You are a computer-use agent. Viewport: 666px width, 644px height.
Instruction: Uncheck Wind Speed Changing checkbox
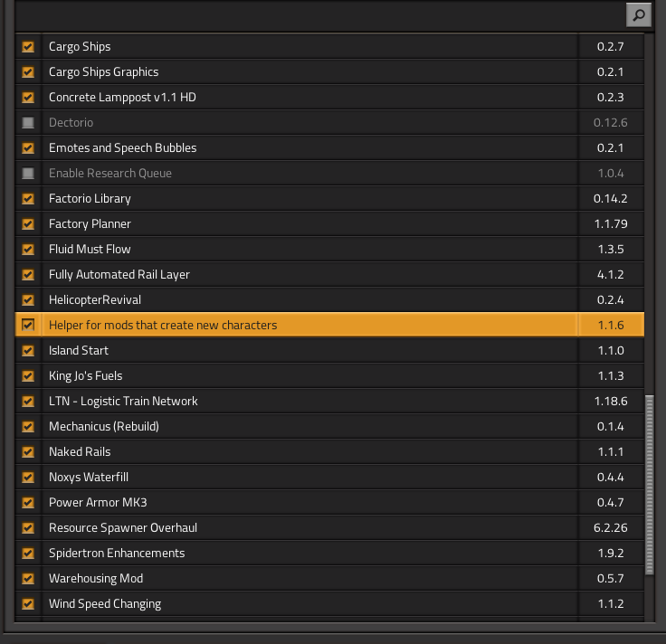[28, 603]
